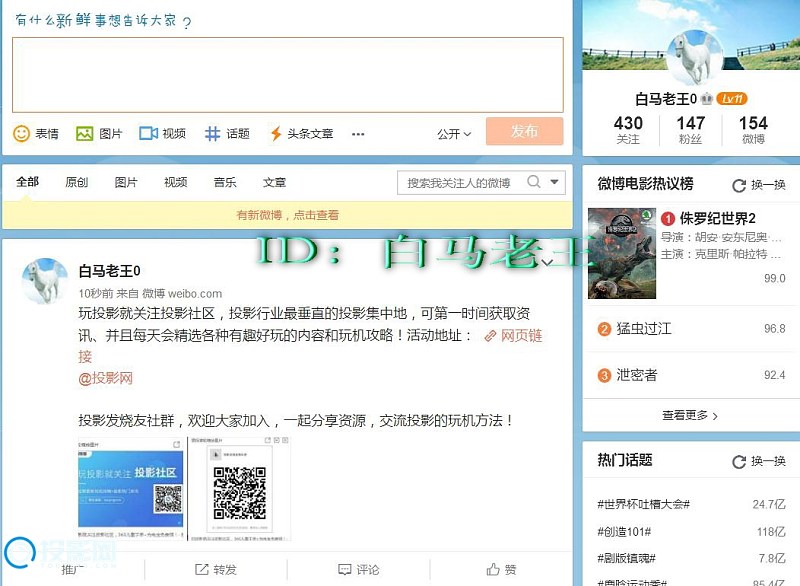Screen dimensions: 800x586
Task: Click the search magnifier icon
Action: (534, 182)
